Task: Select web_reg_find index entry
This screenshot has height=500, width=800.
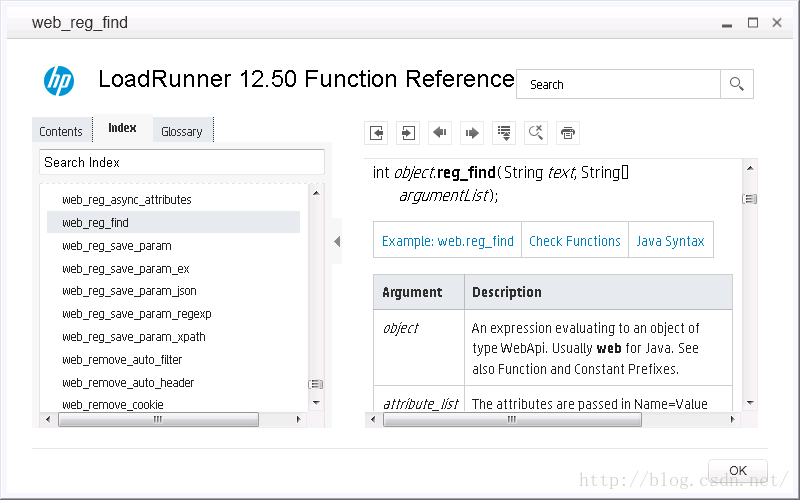Action: (173, 222)
